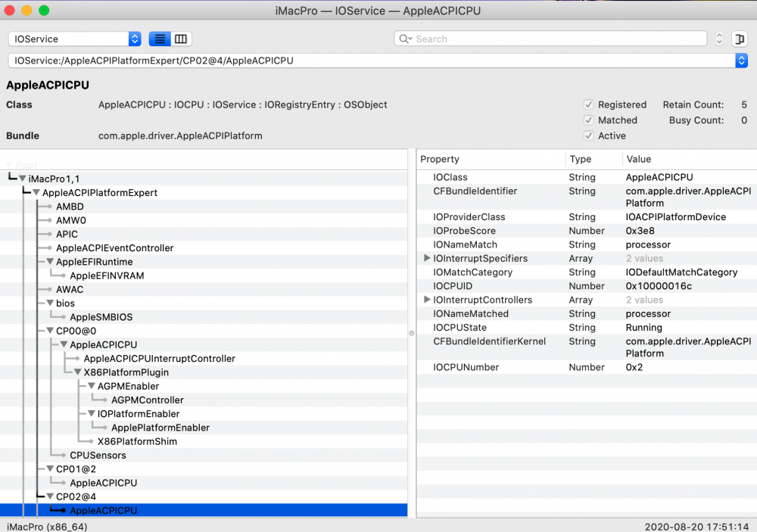
Task: Select the IOProbeScore property row
Action: point(587,231)
